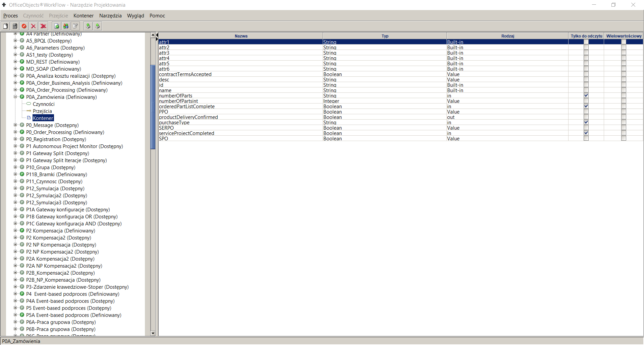Select the Czynności tree item
Screen dimensions: 644x345
44,104
